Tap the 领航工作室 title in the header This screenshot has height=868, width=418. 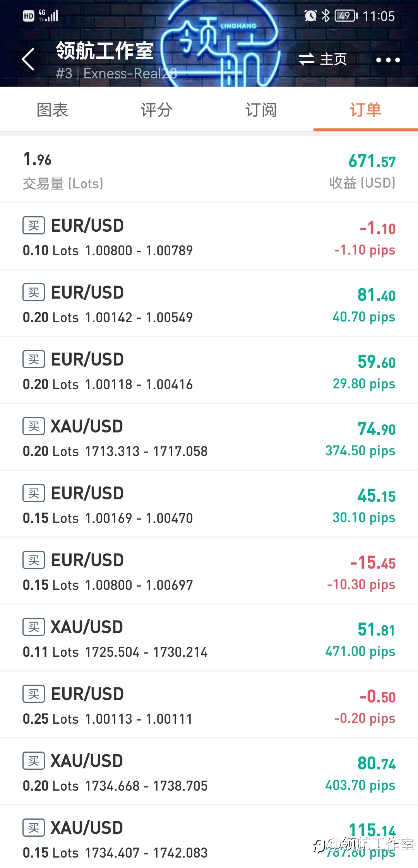pos(105,51)
